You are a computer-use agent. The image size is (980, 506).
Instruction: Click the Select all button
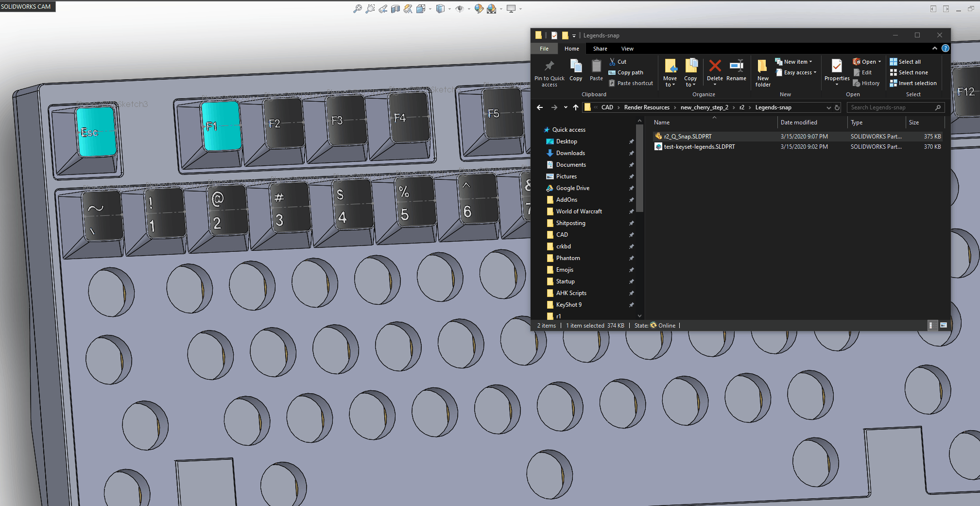tap(905, 62)
